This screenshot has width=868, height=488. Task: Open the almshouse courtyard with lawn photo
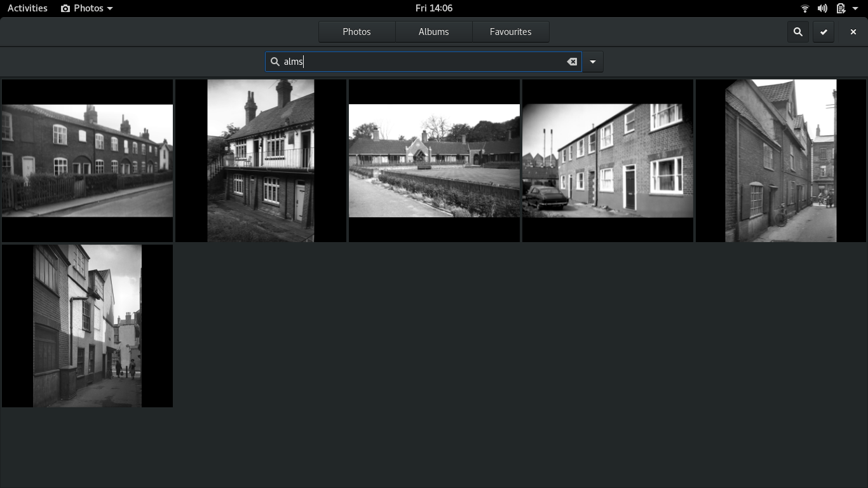434,161
